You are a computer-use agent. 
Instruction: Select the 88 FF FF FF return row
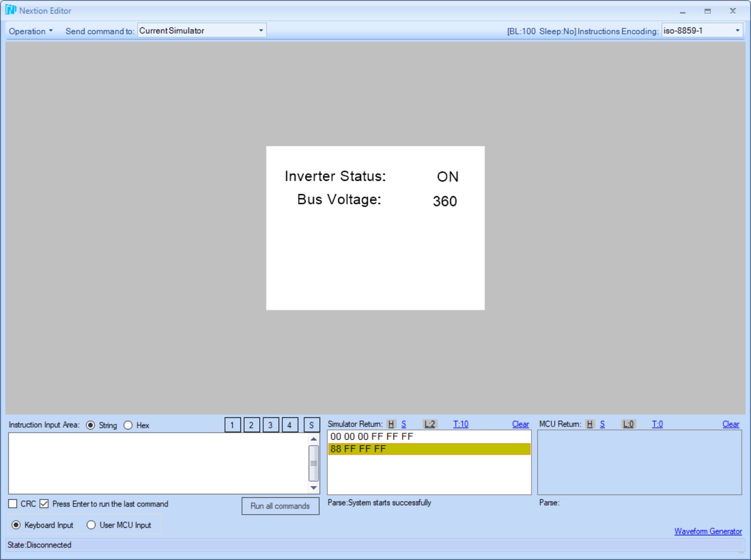429,449
